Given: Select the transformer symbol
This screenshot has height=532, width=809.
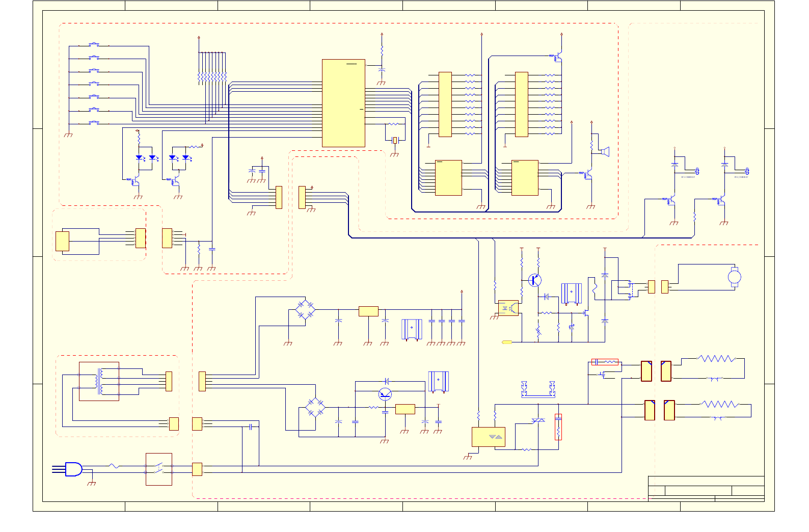Looking at the screenshot, I should 99,381.
